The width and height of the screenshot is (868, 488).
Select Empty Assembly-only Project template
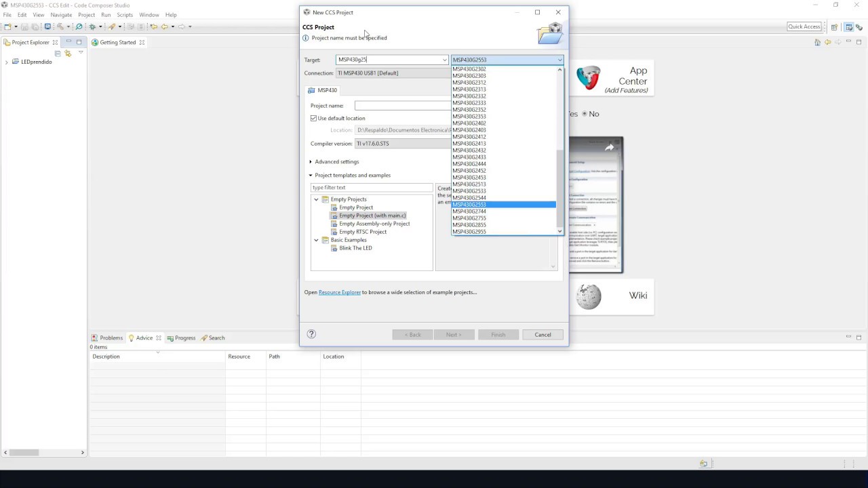click(x=374, y=224)
